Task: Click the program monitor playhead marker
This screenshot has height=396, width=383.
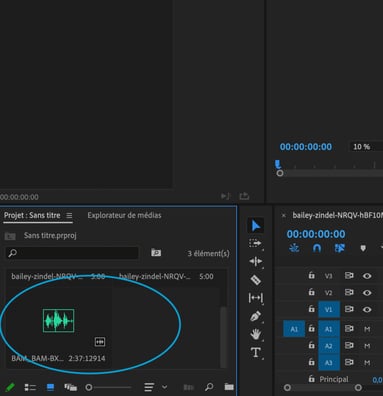Action: point(278,164)
